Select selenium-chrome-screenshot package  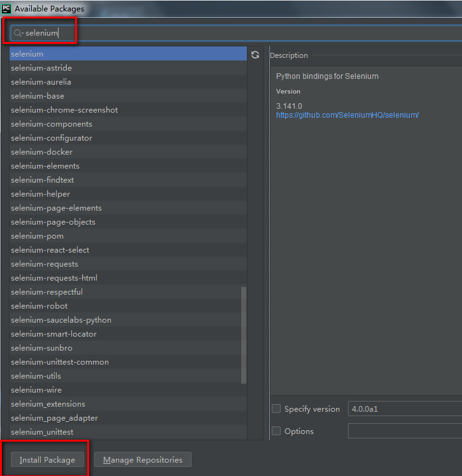pos(128,109)
